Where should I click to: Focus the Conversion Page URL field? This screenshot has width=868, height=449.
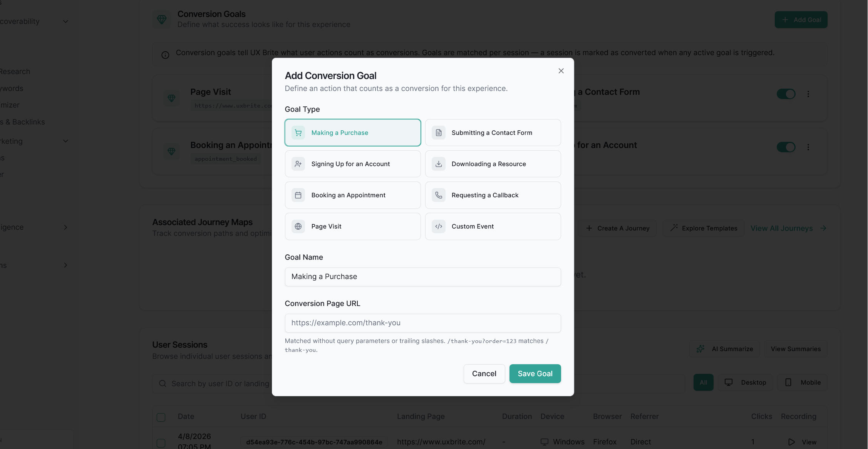[x=422, y=323]
